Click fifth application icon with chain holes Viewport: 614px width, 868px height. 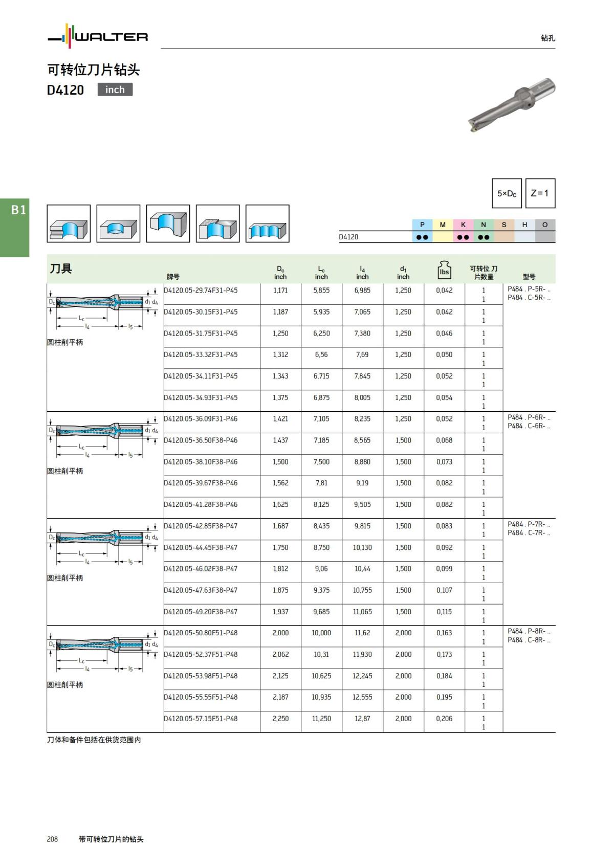click(268, 224)
